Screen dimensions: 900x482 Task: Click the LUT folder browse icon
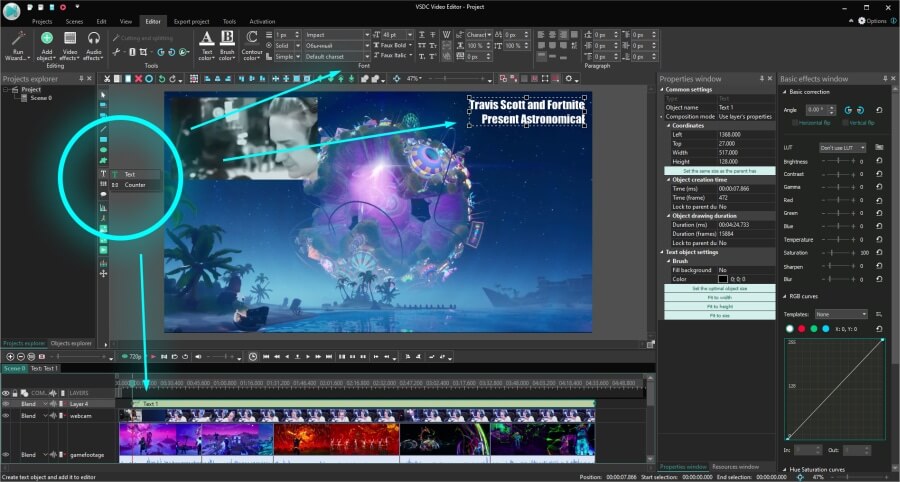(x=879, y=147)
